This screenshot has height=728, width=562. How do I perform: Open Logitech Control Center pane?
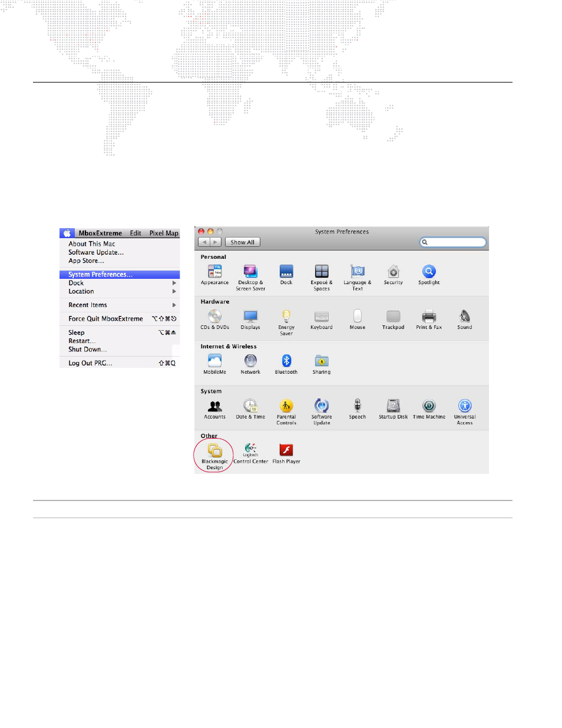coord(250,454)
